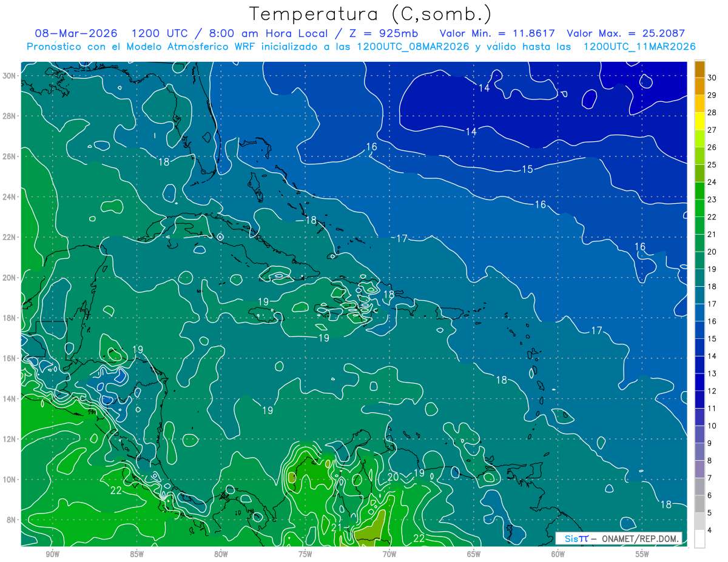Click the '70W' longitude axis label
The height and width of the screenshot is (562, 728).
click(x=389, y=554)
